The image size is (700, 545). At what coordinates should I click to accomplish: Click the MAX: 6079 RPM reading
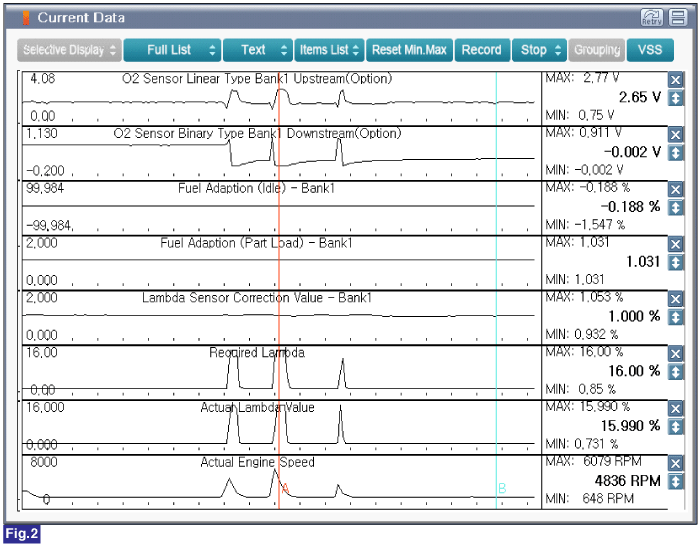tap(593, 462)
